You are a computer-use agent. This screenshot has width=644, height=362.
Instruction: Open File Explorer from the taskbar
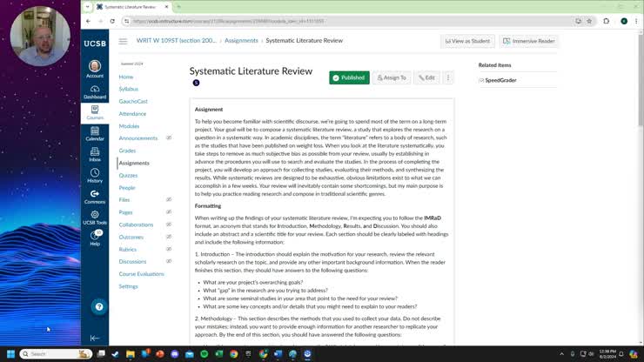[131, 354]
